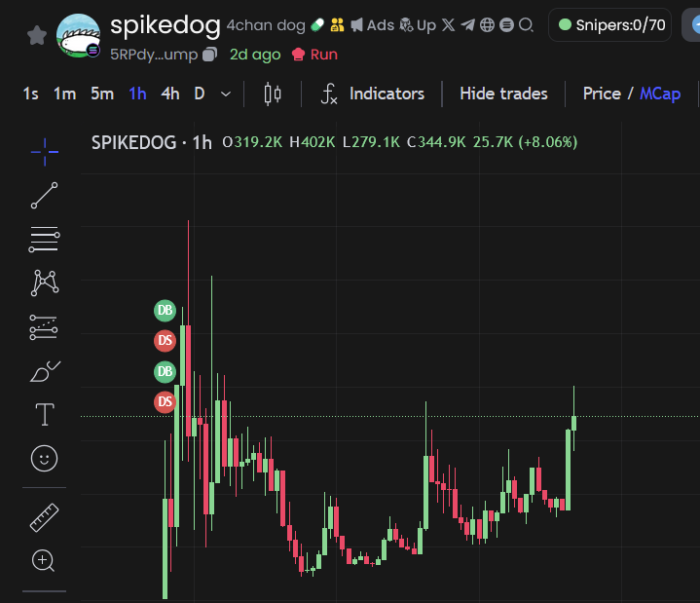Click the Ads megaphone label
The width and height of the screenshot is (700, 603).
(372, 25)
